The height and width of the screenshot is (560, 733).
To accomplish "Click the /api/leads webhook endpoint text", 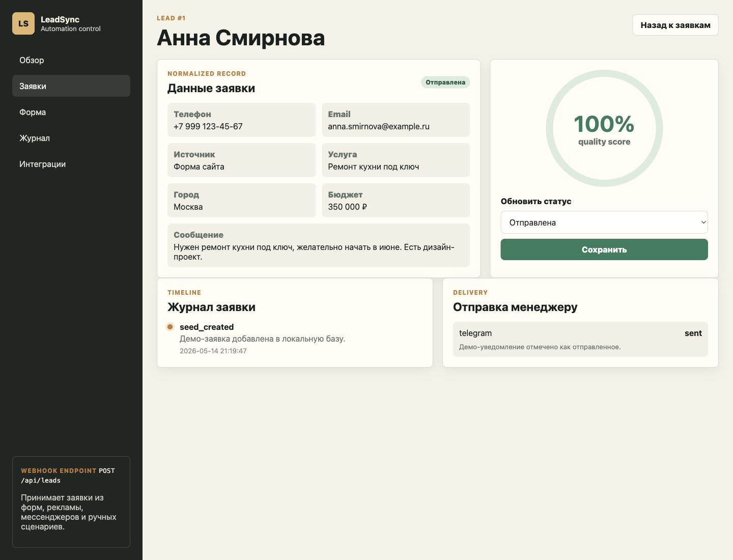I will tap(41, 480).
